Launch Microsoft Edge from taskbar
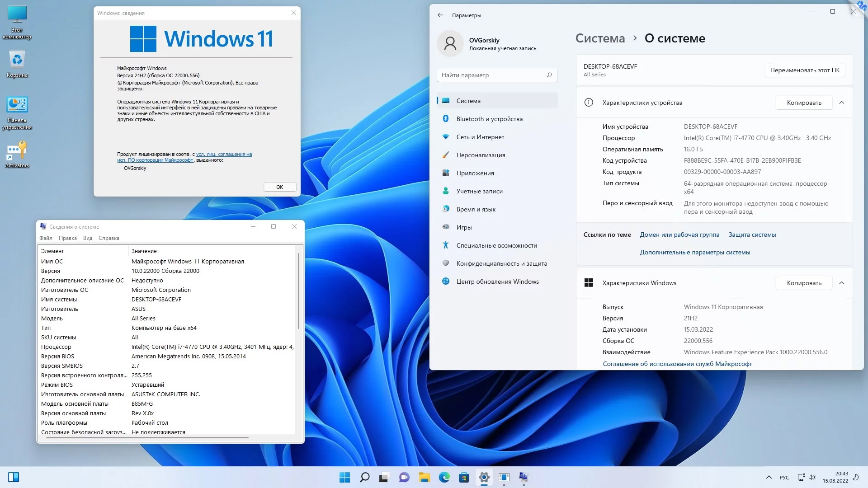Screen dimensions: 868x488 [x=444, y=477]
